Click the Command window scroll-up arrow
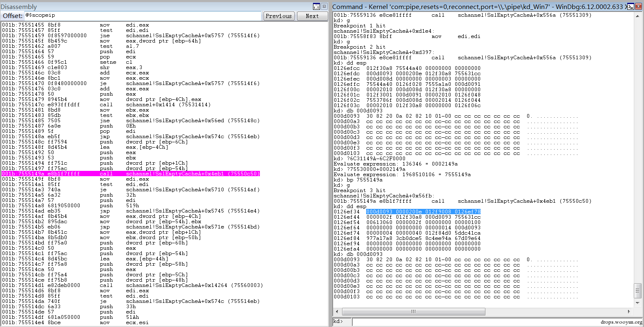644x327 pixels. tap(637, 16)
